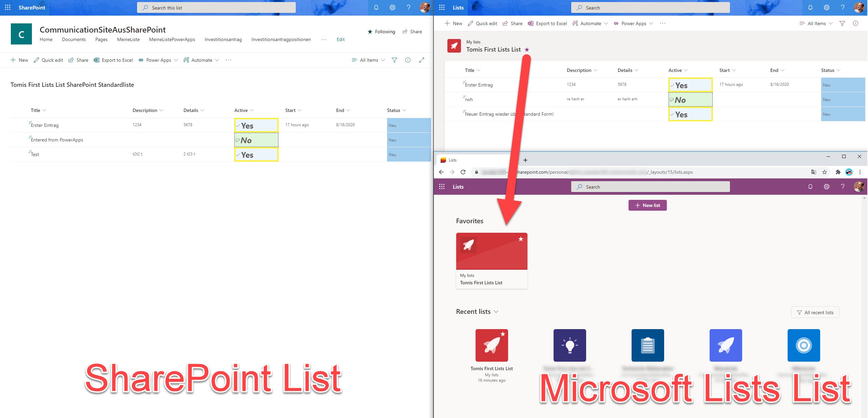Select the Tomis First Lists List rocket icon

454,46
